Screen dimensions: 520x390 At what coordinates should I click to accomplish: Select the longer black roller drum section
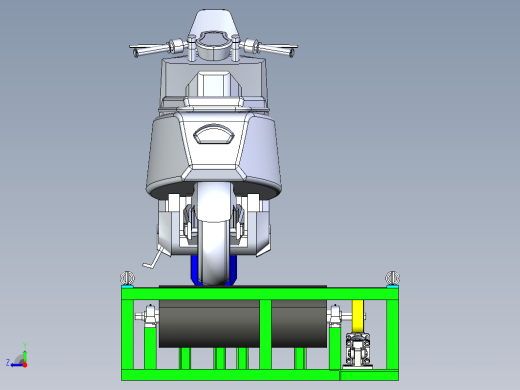[209, 324]
